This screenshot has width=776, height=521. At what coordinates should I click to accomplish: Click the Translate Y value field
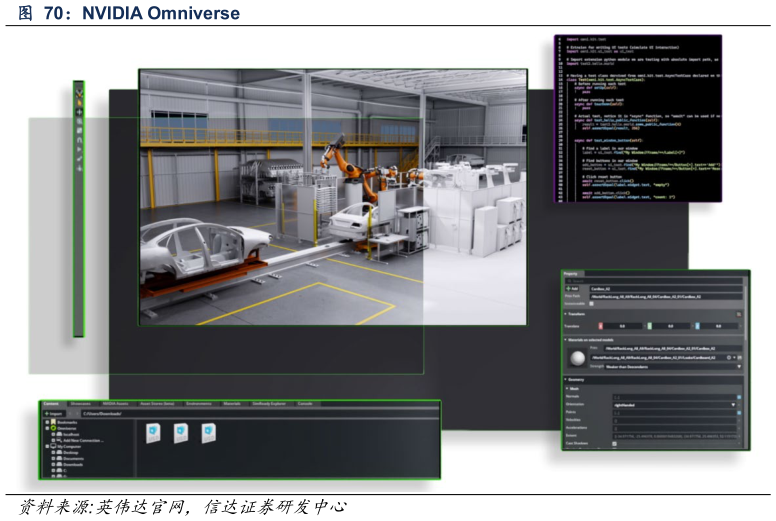point(671,326)
